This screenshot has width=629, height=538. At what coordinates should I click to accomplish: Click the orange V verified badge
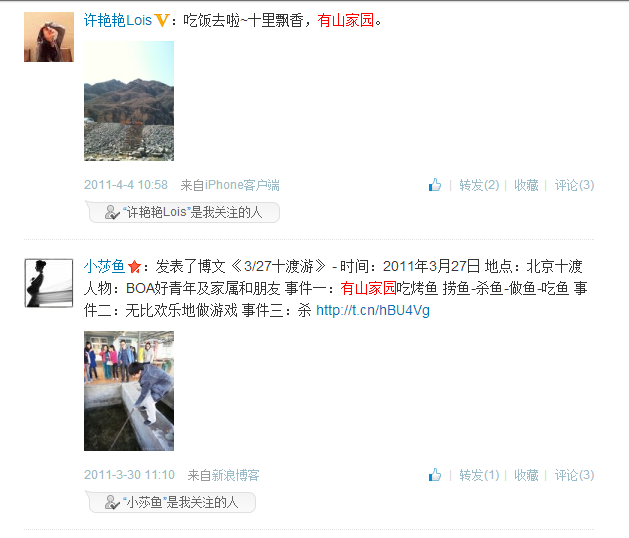tap(162, 20)
